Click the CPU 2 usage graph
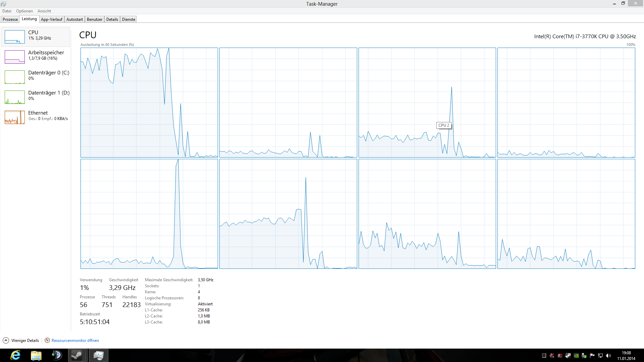 [x=427, y=102]
